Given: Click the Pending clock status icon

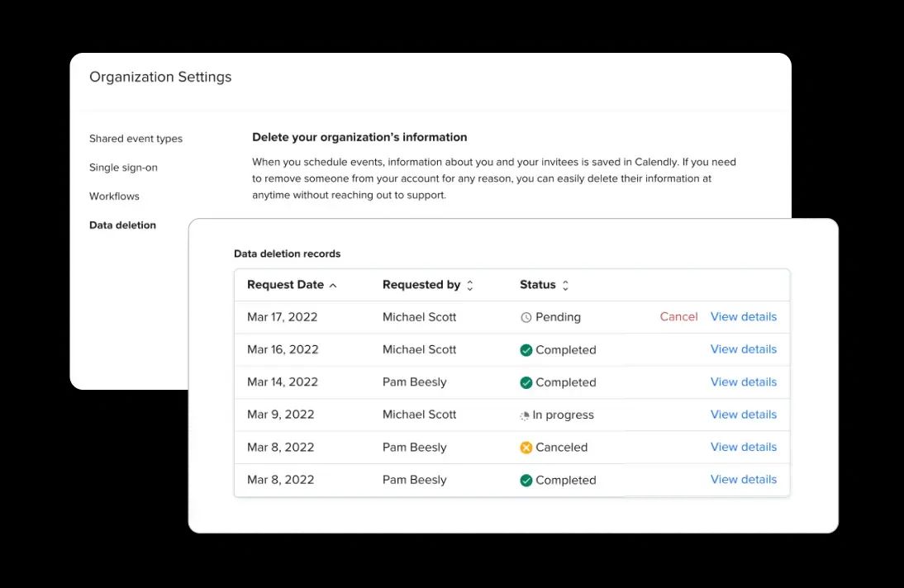Looking at the screenshot, I should pos(526,317).
